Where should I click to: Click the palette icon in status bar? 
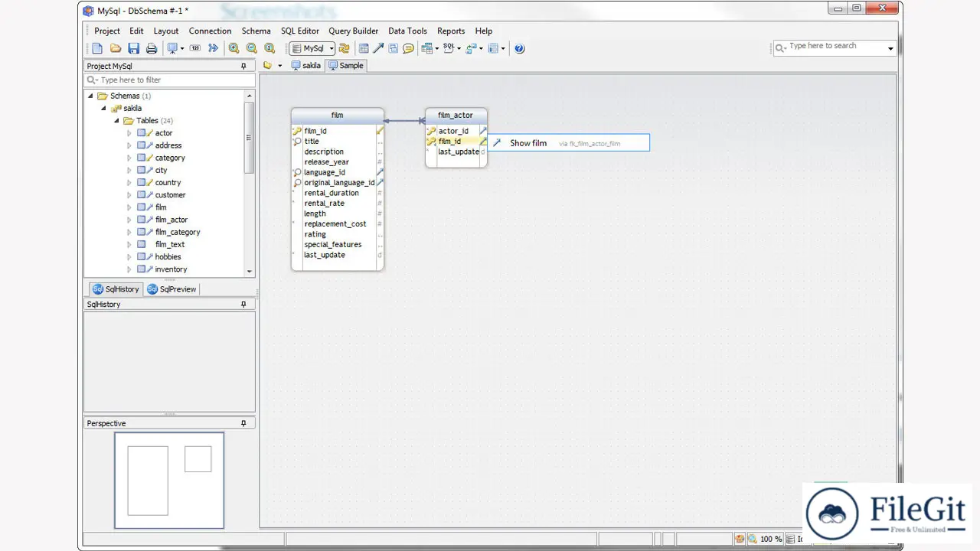(x=740, y=539)
